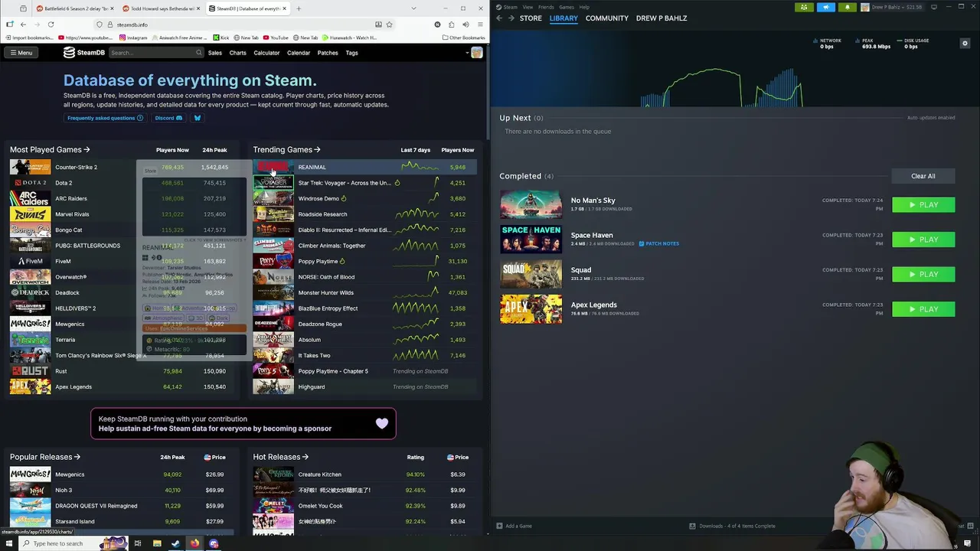This screenshot has width=980, height=551.
Task: Expand Popular Releases section arrow
Action: pyautogui.click(x=78, y=457)
